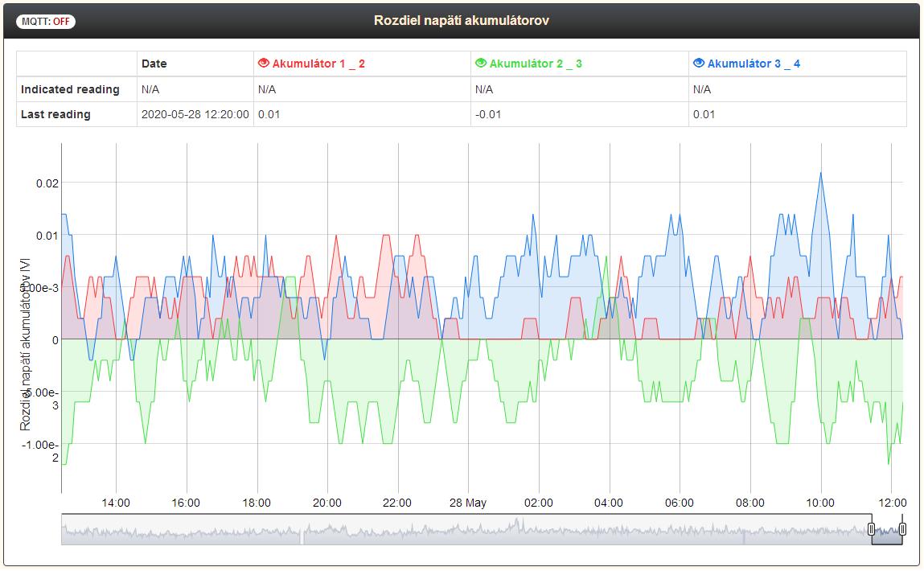Click the 10:00 x-axis tick label
This screenshot has height=571, width=924.
pyautogui.click(x=820, y=503)
